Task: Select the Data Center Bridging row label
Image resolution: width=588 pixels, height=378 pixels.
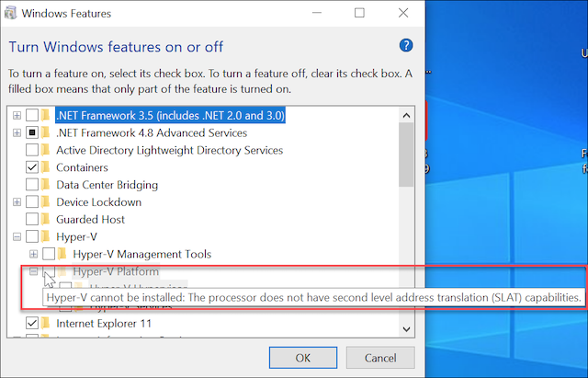Action: coord(107,185)
